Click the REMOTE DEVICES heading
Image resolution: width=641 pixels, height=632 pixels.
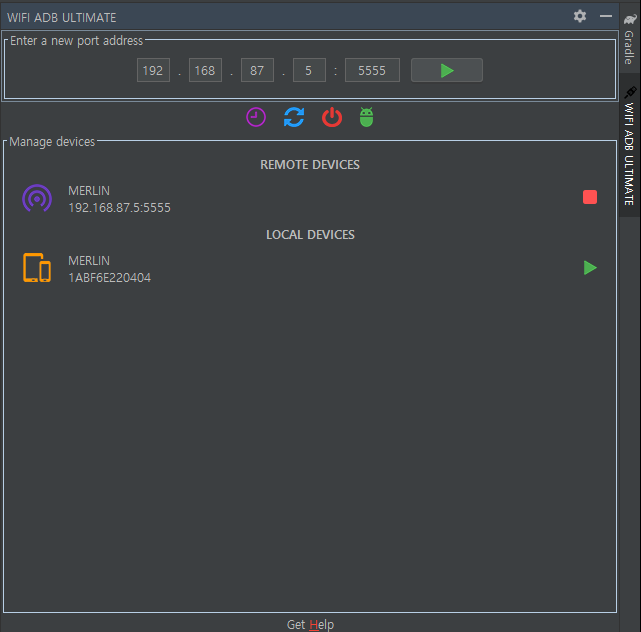(x=310, y=165)
